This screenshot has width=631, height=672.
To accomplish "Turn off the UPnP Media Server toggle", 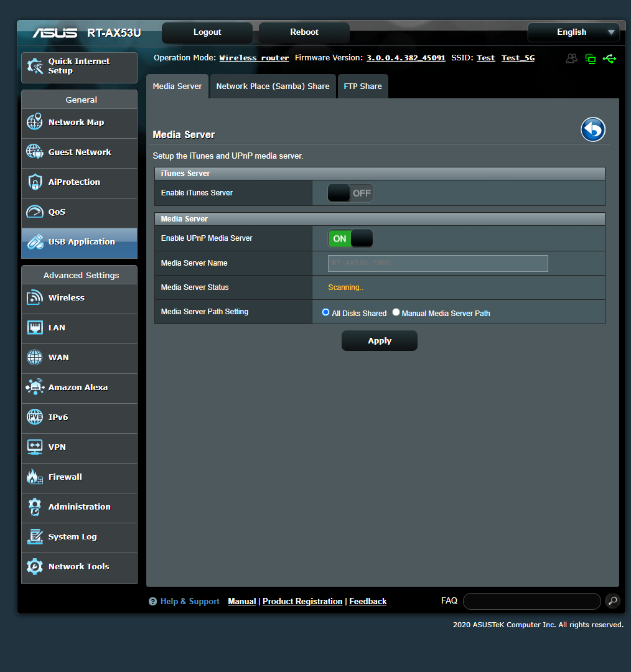I will [350, 238].
